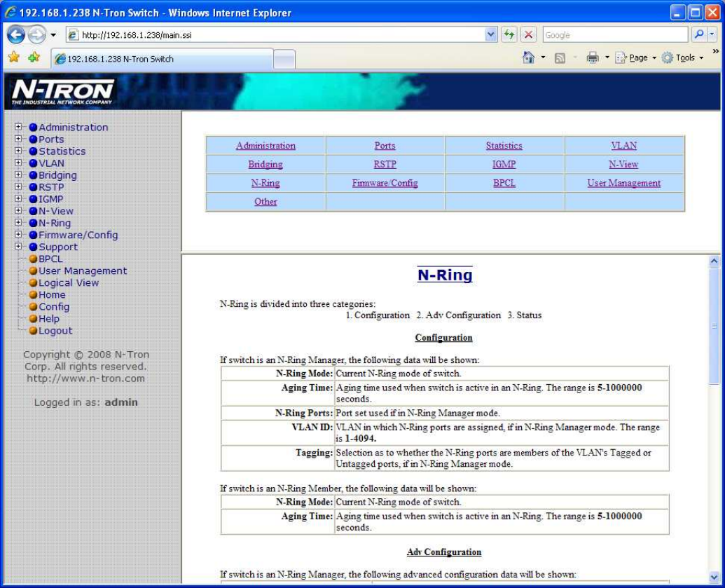Click the address bar URL field
Screen dimensions: 725x588
[276, 35]
